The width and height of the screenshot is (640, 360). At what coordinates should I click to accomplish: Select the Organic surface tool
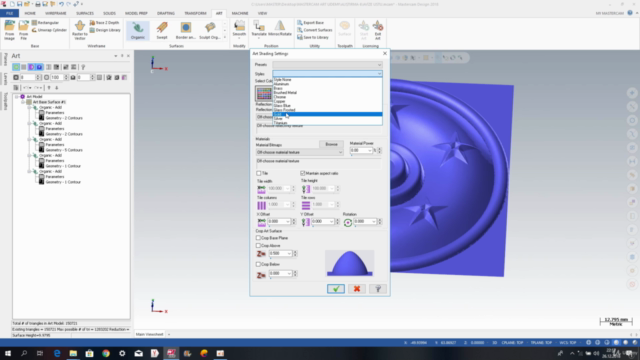point(138,30)
